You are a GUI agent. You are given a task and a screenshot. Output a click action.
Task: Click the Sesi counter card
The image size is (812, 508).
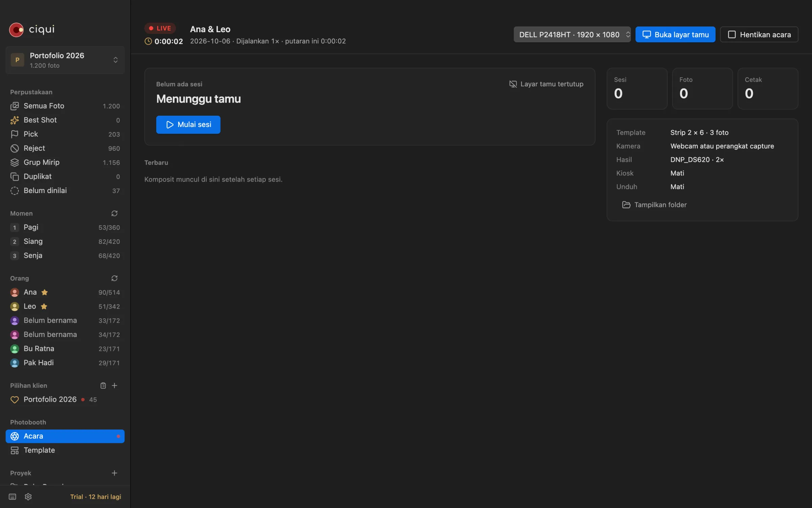tap(637, 89)
